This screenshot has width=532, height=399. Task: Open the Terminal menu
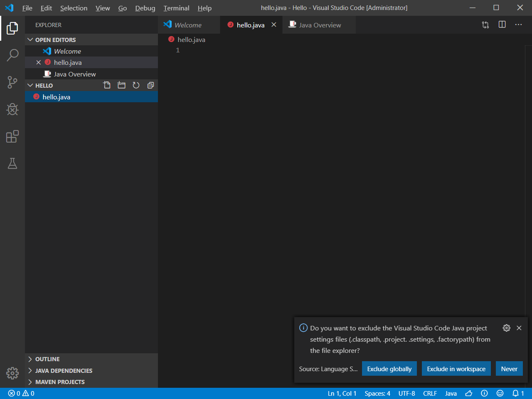[x=176, y=8]
